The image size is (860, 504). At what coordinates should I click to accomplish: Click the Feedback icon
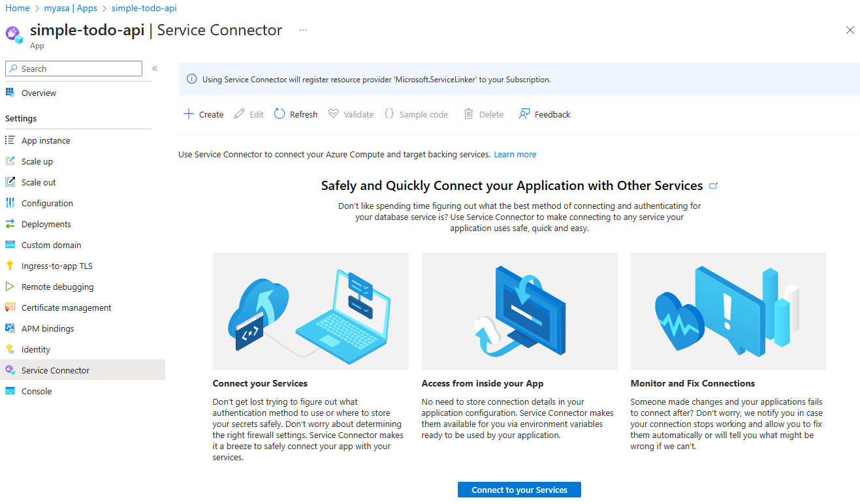524,114
